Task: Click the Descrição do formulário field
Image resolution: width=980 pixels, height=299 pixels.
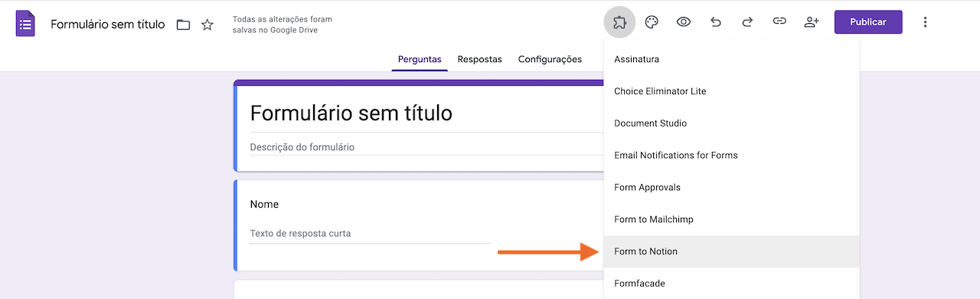Action: [x=426, y=147]
